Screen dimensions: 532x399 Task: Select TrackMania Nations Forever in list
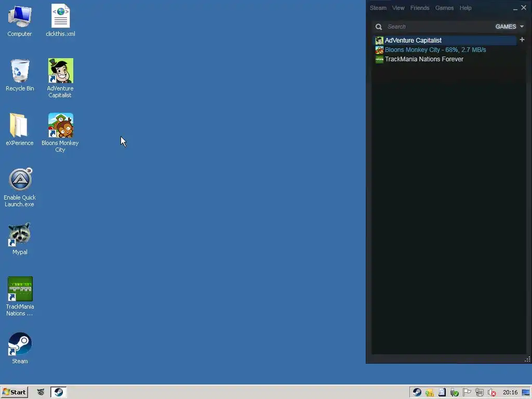[x=445, y=59]
